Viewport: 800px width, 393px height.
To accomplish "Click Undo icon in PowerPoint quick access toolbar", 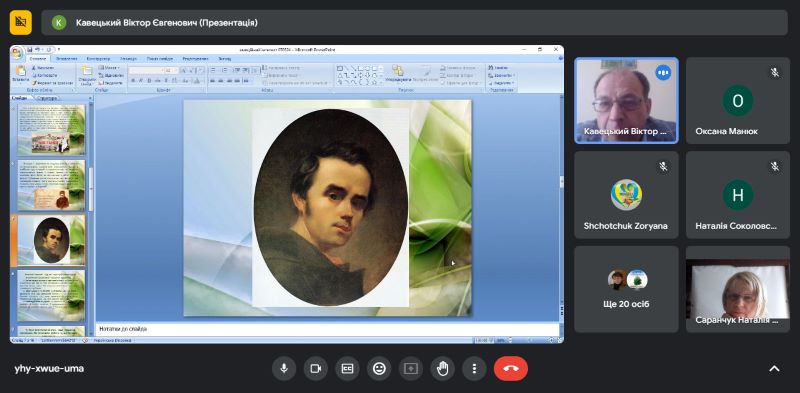I will (38, 50).
